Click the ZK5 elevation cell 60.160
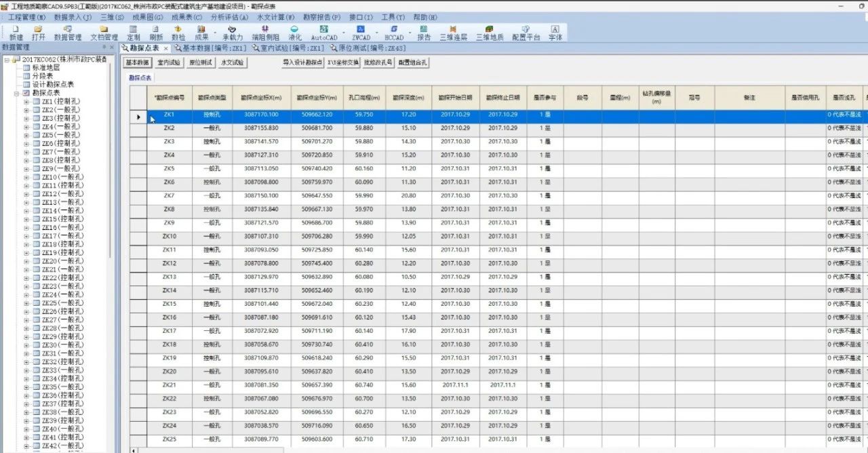Image resolution: width=868 pixels, height=453 pixels. (364, 168)
